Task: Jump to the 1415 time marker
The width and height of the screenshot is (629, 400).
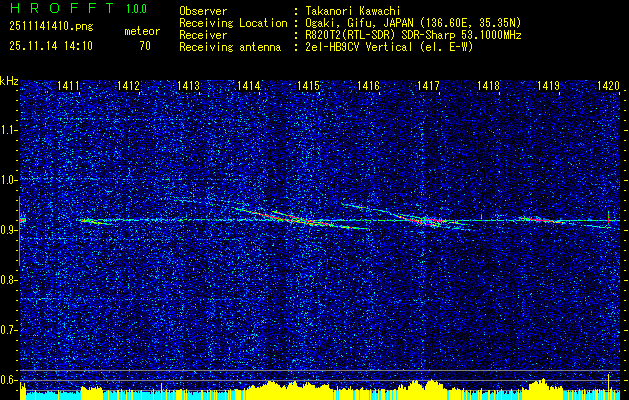Action: [x=309, y=87]
